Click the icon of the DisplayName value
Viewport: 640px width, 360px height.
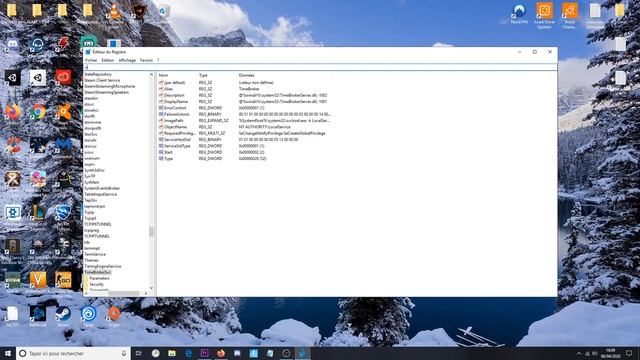[161, 101]
